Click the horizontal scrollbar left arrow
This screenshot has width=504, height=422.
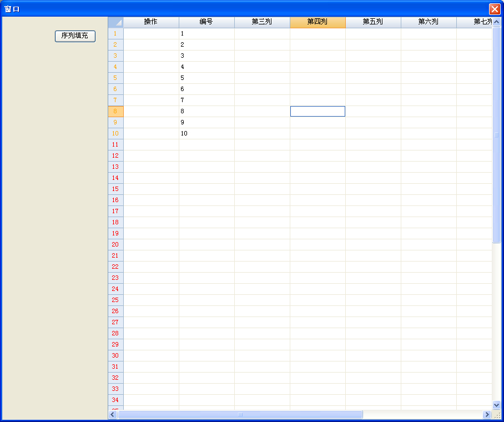[113, 414]
